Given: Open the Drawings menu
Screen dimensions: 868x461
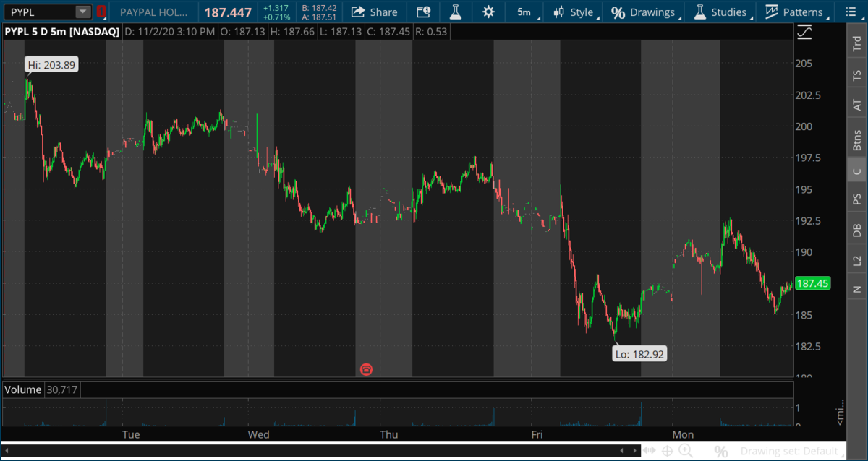Looking at the screenshot, I should tap(642, 12).
